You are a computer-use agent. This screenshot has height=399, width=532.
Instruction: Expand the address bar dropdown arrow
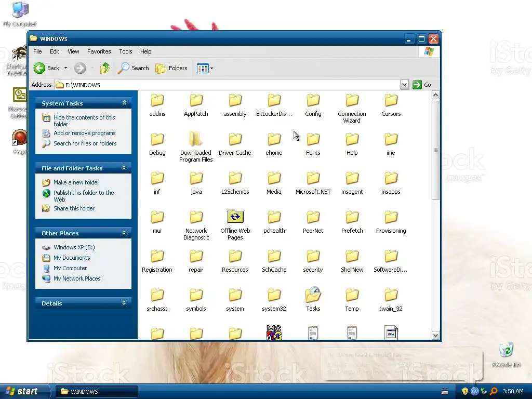point(404,85)
